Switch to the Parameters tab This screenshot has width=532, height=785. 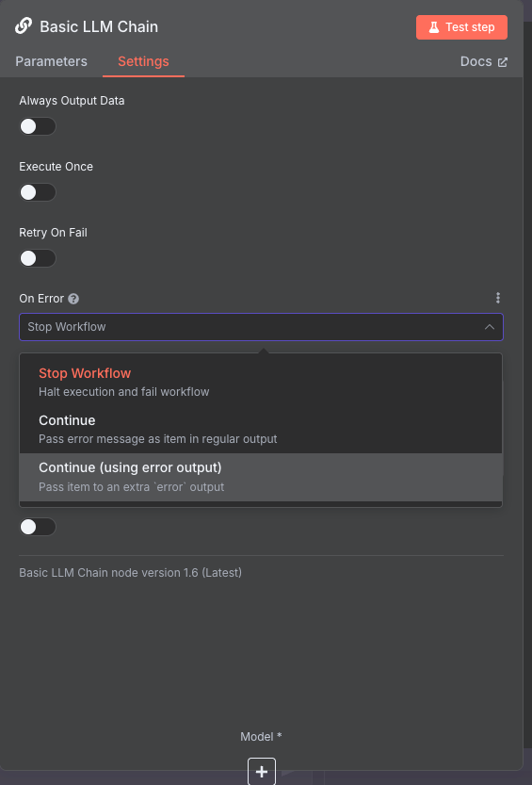click(x=51, y=61)
